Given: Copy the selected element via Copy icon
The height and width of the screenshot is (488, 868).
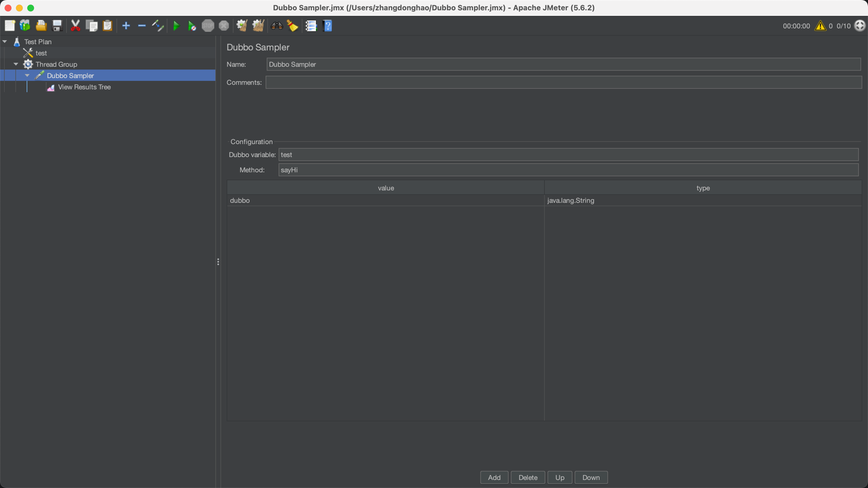Looking at the screenshot, I should pos(92,25).
